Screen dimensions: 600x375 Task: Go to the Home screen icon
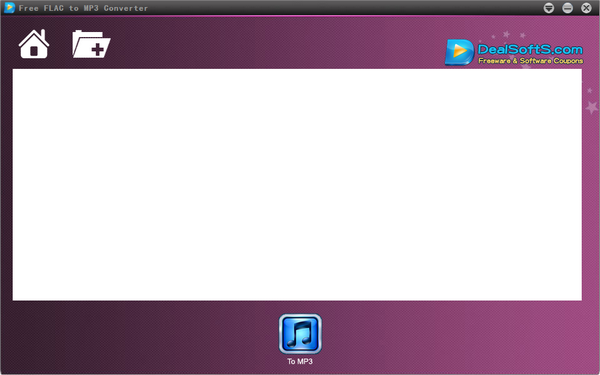coord(34,44)
